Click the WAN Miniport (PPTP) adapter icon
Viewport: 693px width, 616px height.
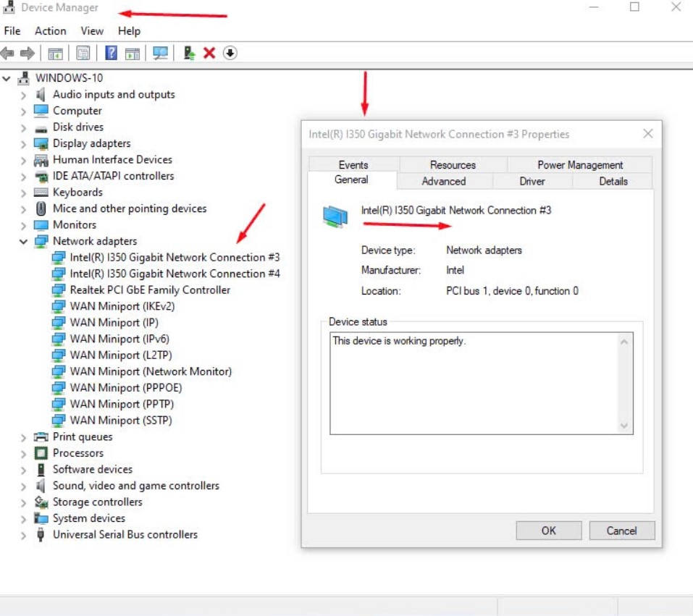click(59, 405)
